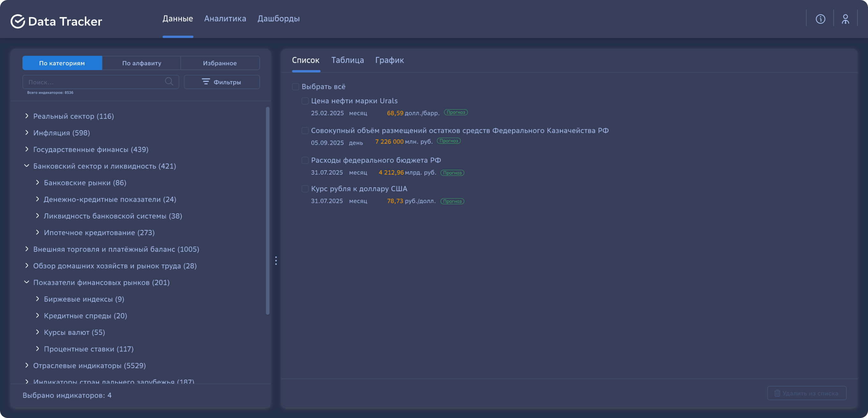This screenshot has width=868, height=418.
Task: Click the Data Tracker logo checkmark icon
Action: click(18, 21)
